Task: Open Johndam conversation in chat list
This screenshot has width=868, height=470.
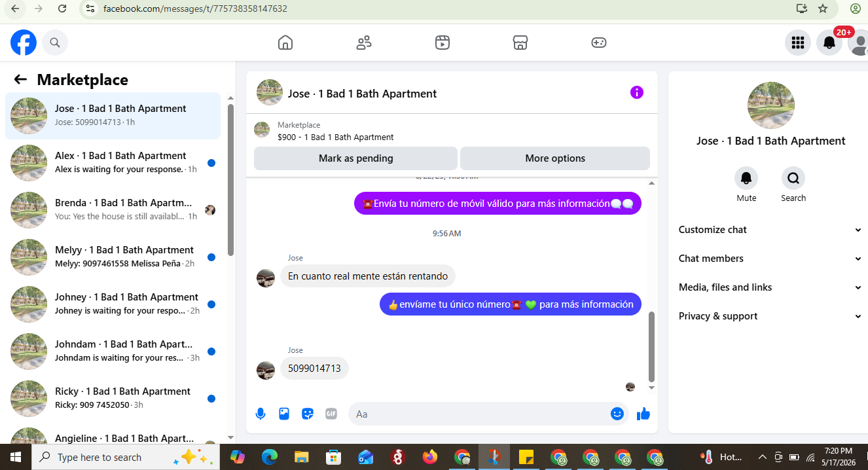Action: tap(113, 352)
